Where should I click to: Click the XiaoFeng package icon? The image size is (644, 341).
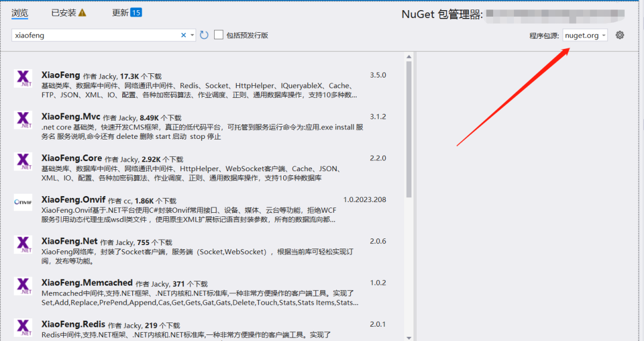[x=23, y=78]
